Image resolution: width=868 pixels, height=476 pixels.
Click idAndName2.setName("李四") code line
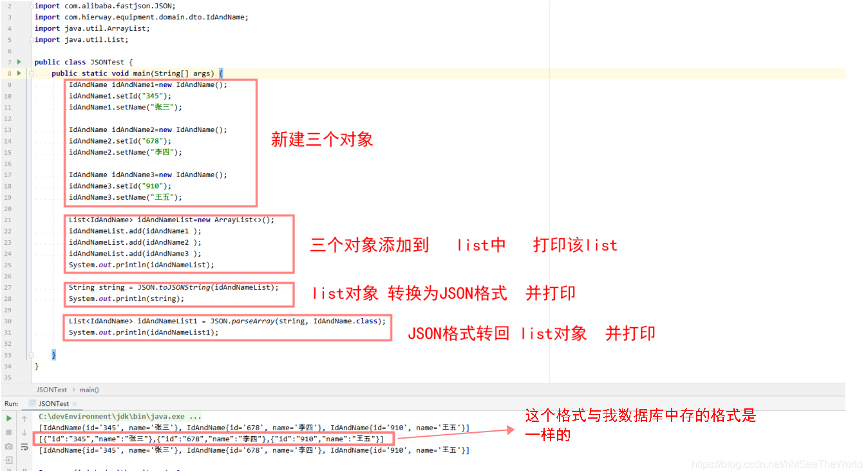pyautogui.click(x=126, y=152)
